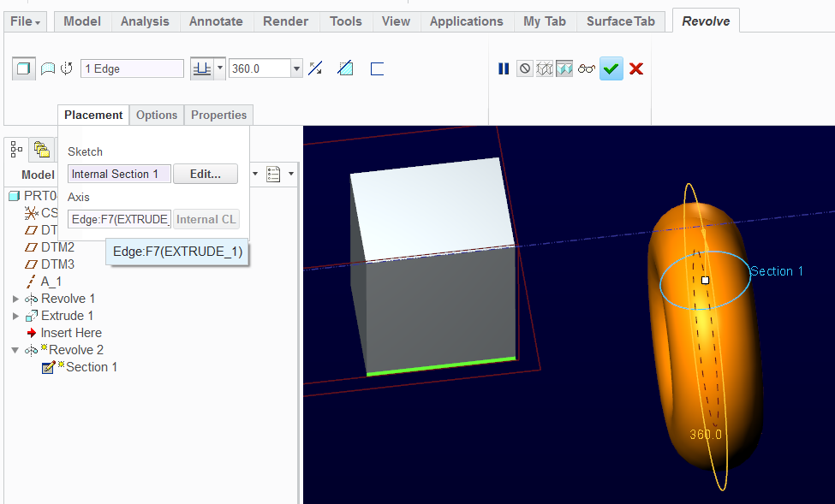Image resolution: width=835 pixels, height=504 pixels.
Task: Click the tree show list icon
Action: point(274,174)
